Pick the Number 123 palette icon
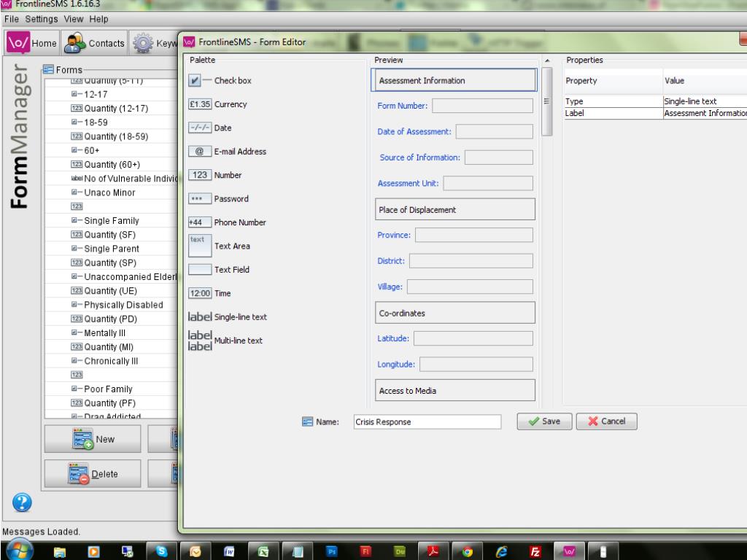 tap(200, 175)
